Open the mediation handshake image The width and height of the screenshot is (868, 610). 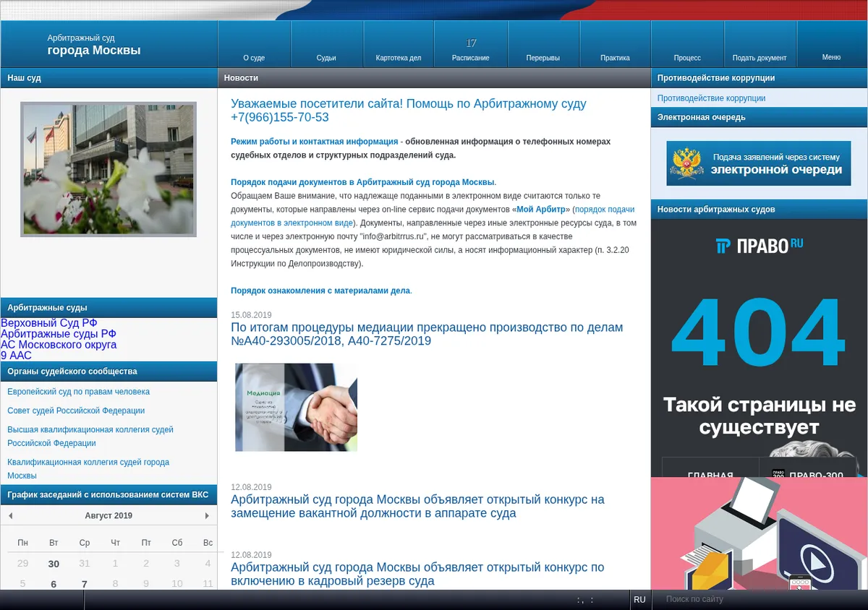(296, 407)
